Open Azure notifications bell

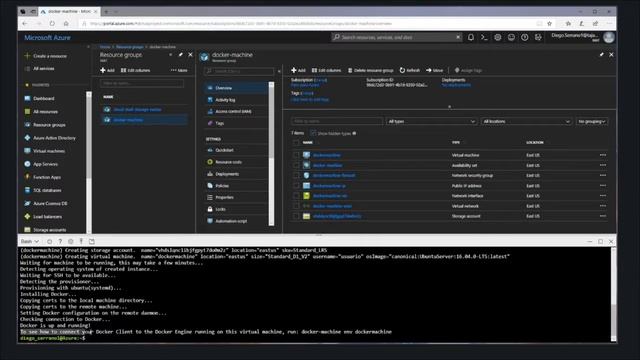click(471, 37)
